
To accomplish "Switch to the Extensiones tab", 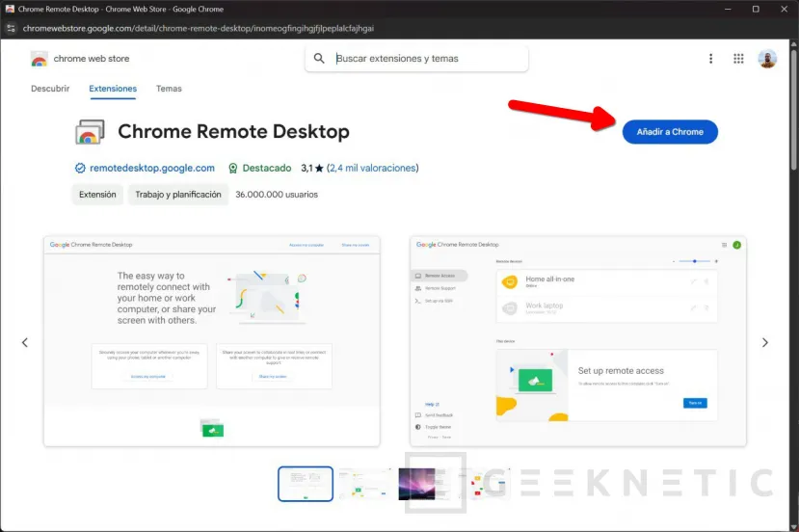I will [x=113, y=89].
